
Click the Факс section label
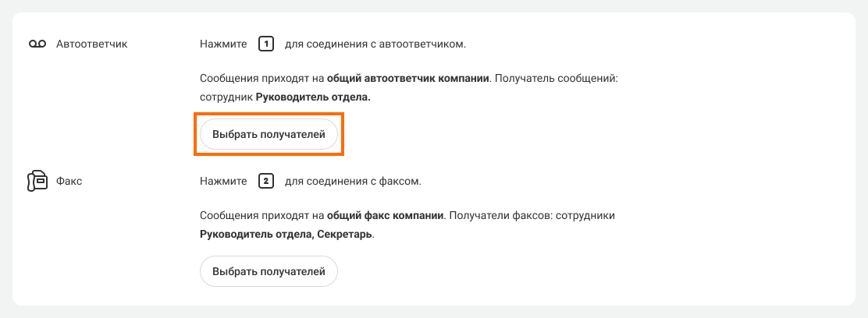pyautogui.click(x=69, y=181)
